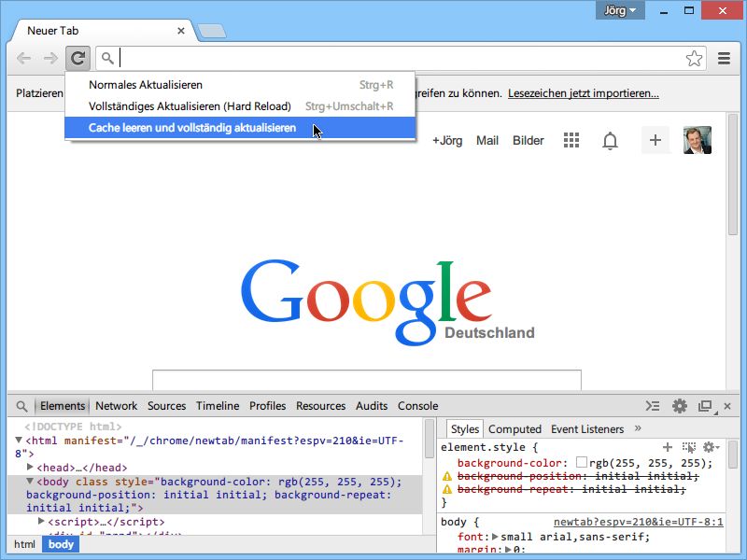Click the browser back arrow
This screenshot has width=747, height=560.
(x=23, y=59)
